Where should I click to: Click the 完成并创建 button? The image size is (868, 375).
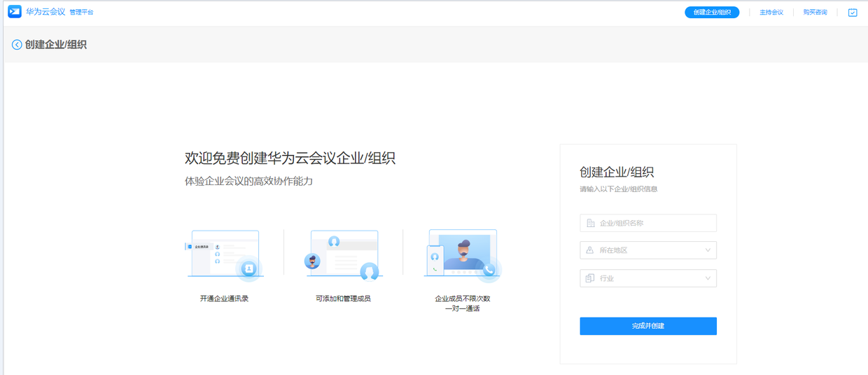tap(648, 326)
